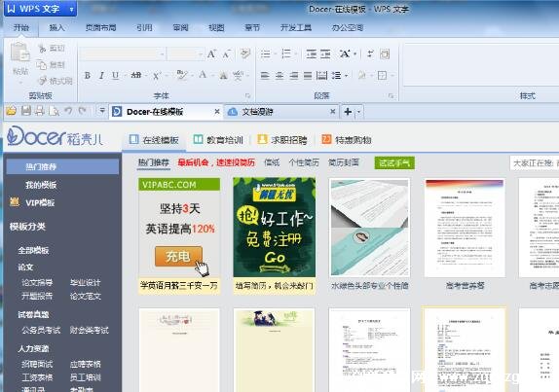Open 特惠购物 in Docer navigation
Image resolution: width=559 pixels, height=392 pixels.
(x=347, y=140)
